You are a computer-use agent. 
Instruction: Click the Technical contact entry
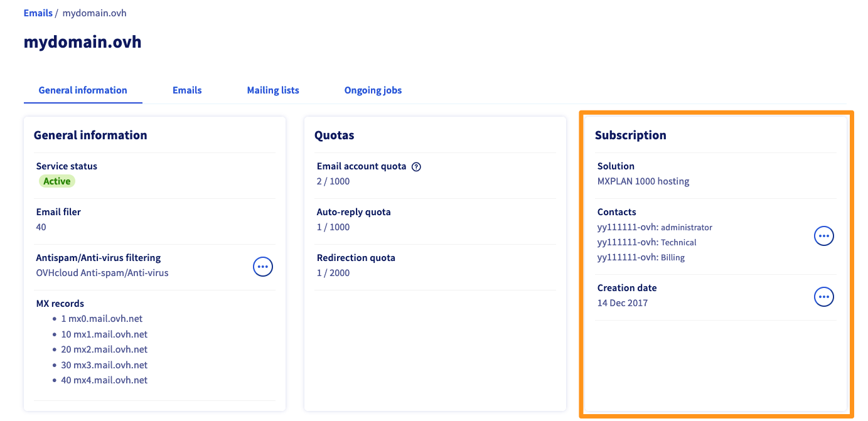(646, 243)
